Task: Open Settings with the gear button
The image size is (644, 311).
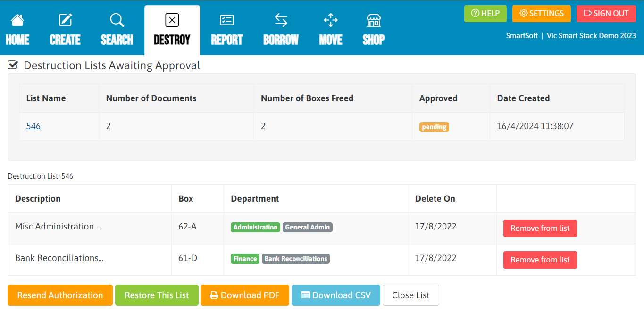Action: [542, 14]
